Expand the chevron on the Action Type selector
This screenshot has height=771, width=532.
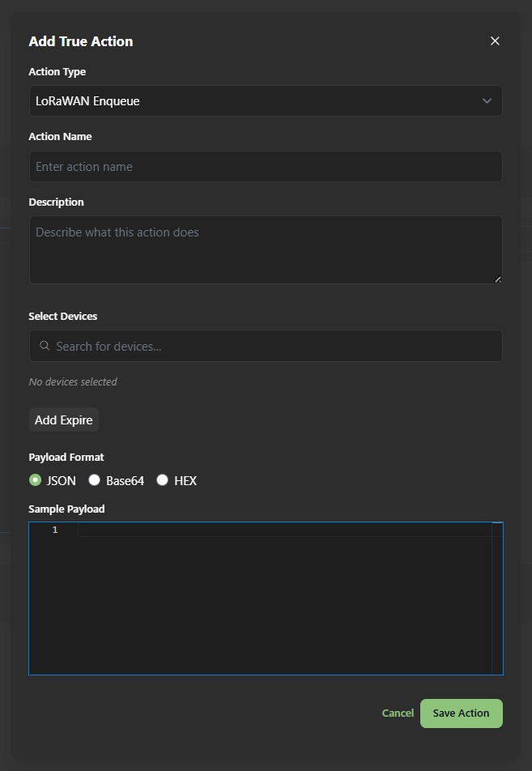487,100
